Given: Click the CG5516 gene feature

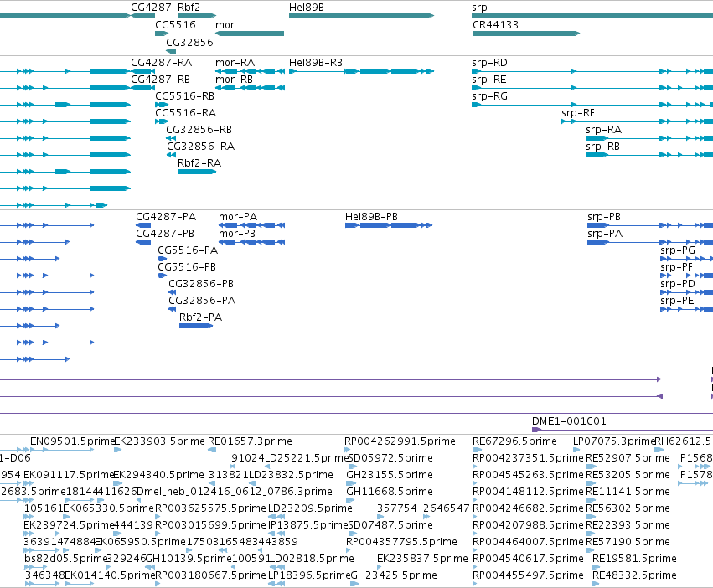Looking at the screenshot, I should tap(162, 34).
